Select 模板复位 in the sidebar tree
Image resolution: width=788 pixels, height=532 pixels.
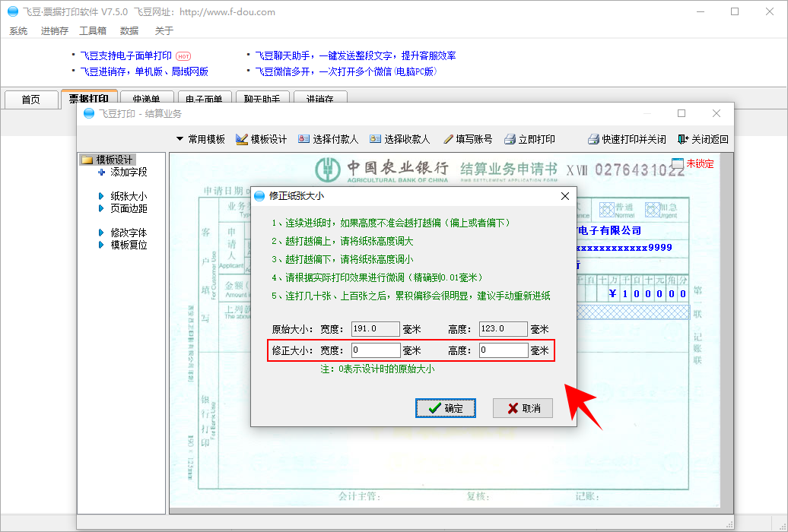(x=129, y=245)
